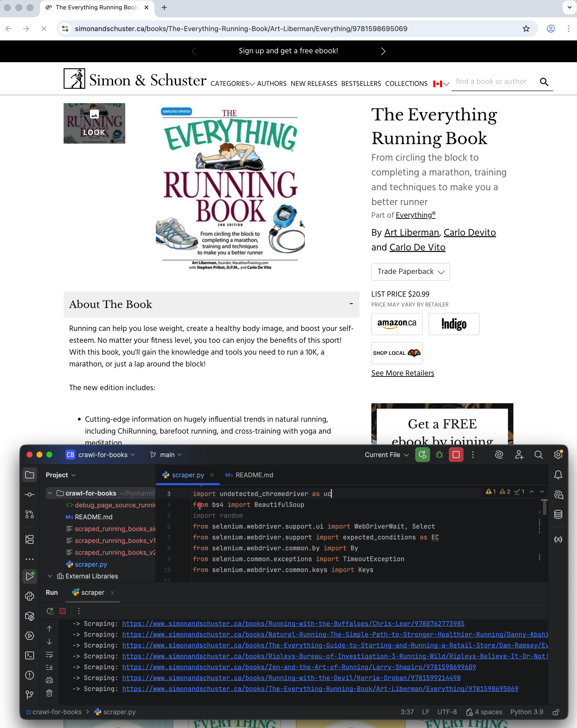Viewport: 577px width, 728px height.
Task: Open BESTSELLERS in site navigation
Action: 361,83
